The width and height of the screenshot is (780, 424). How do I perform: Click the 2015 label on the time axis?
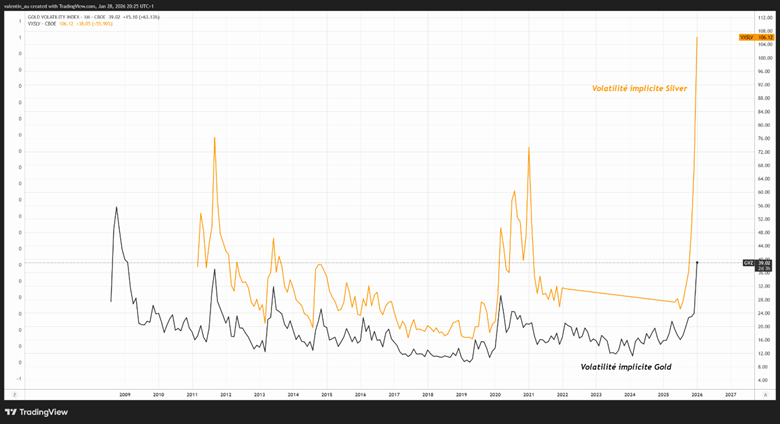tap(326, 395)
